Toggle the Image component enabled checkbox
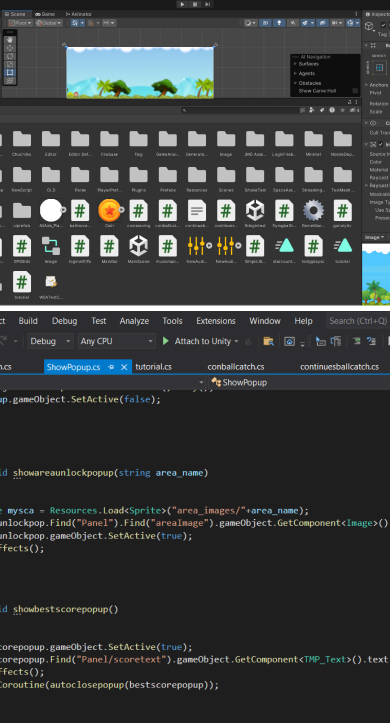The width and height of the screenshot is (390, 723). pyautogui.click(x=381, y=144)
